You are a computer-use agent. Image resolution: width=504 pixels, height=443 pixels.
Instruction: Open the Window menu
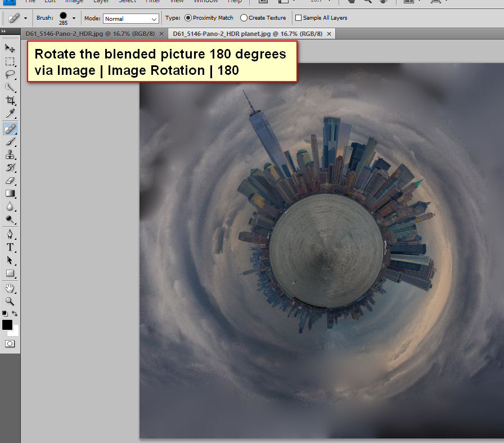[x=206, y=1]
